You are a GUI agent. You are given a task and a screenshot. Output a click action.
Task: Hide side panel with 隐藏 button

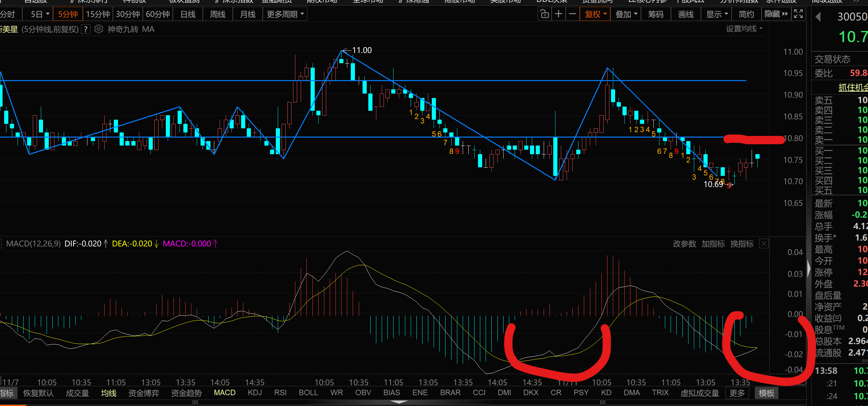click(776, 14)
